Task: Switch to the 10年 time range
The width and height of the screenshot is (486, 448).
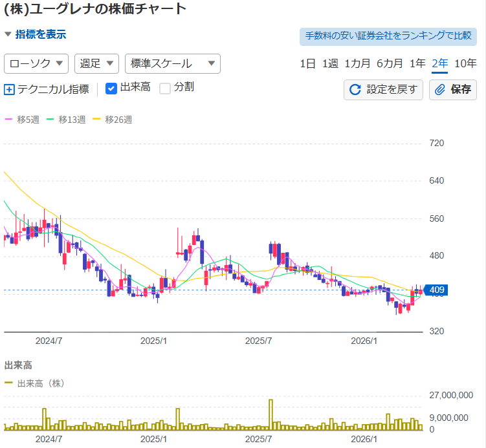Action: (465, 63)
